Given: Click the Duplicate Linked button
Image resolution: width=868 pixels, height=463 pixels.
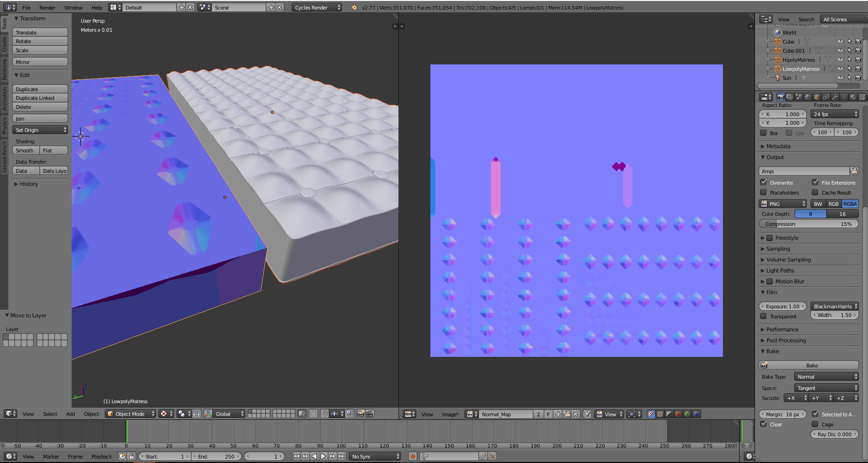Looking at the screenshot, I should pos(40,97).
